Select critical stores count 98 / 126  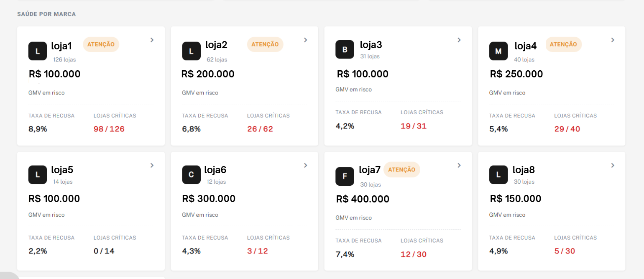click(x=109, y=129)
